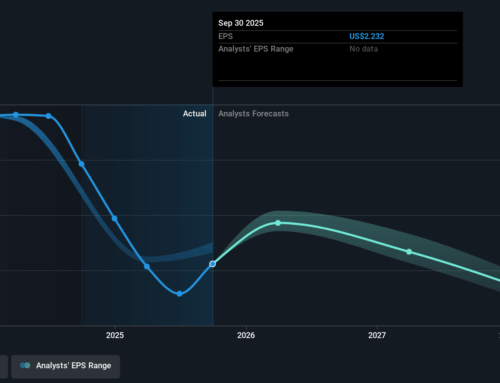This screenshot has height=383, width=500.
Task: Click the Analysts Forecasts label
Action: 253,114
